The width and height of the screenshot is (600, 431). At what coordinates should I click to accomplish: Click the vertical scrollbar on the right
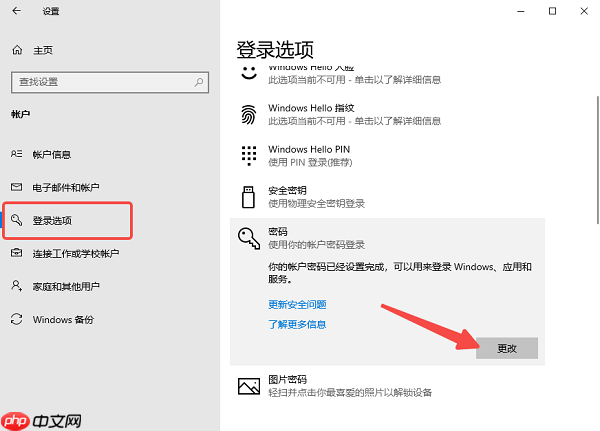(598, 160)
